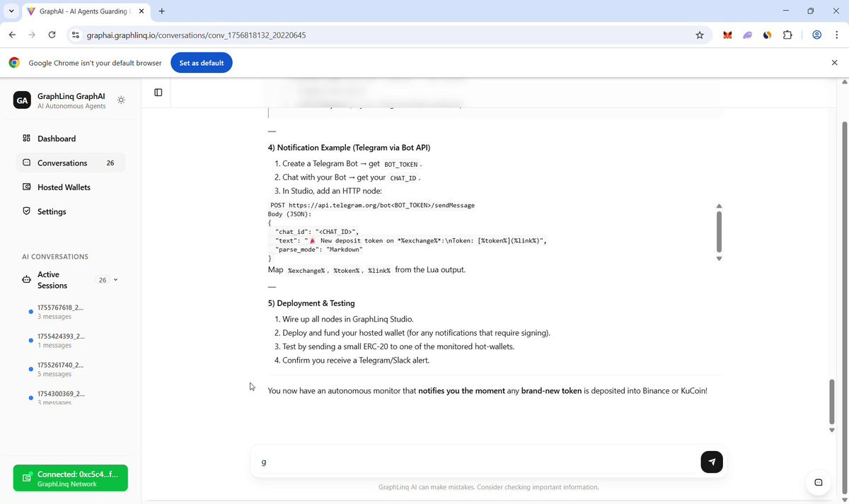Open the MetaMask fox extension
This screenshot has height=504, width=849.
coord(727,35)
